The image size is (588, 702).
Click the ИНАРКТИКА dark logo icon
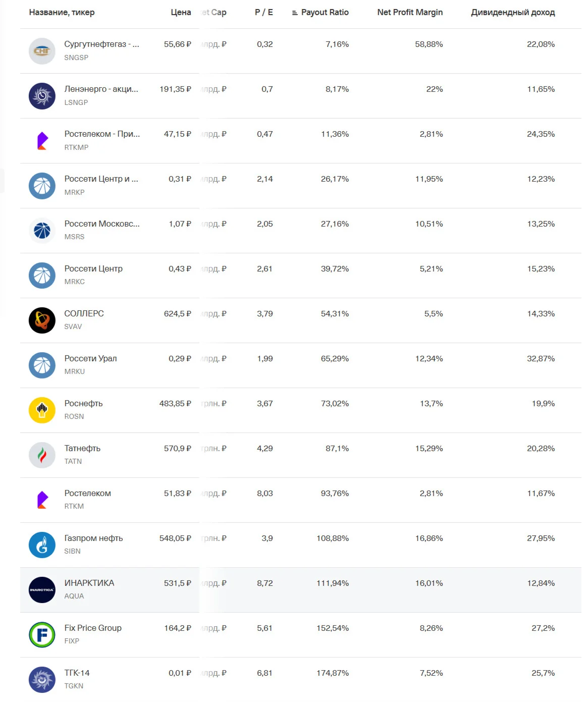pos(42,590)
